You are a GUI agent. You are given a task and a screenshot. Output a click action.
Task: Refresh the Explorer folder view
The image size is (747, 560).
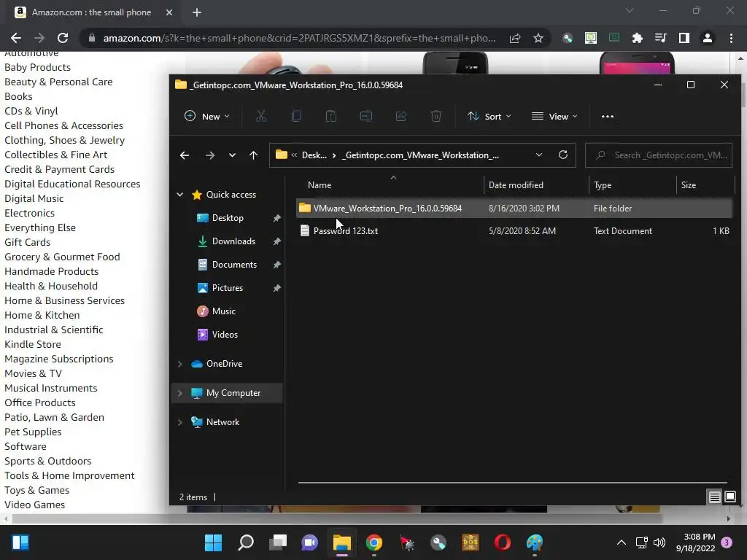(563, 155)
